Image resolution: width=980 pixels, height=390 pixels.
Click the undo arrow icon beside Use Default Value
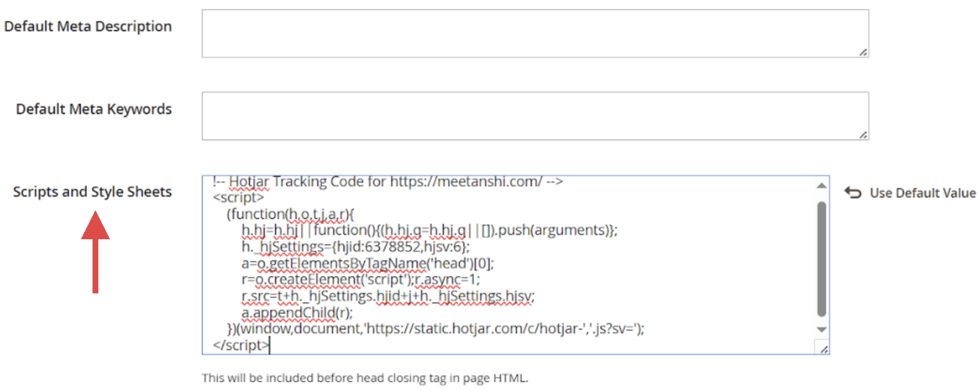853,193
